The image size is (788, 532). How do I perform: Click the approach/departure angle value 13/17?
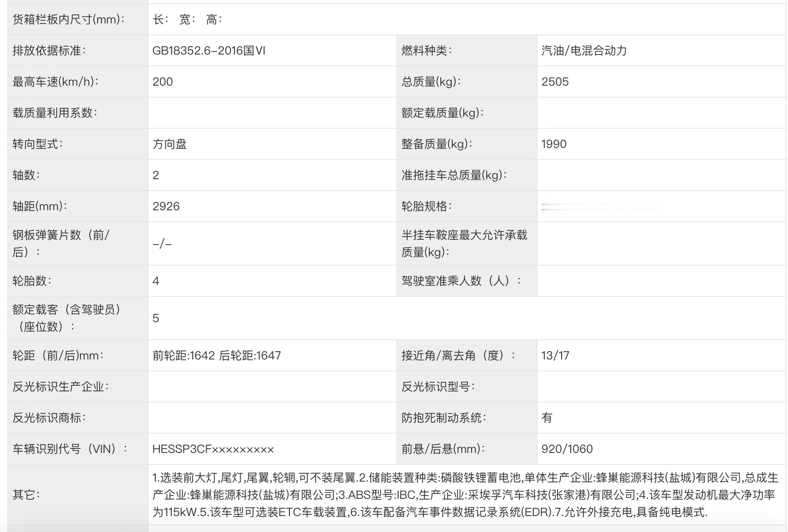555,356
